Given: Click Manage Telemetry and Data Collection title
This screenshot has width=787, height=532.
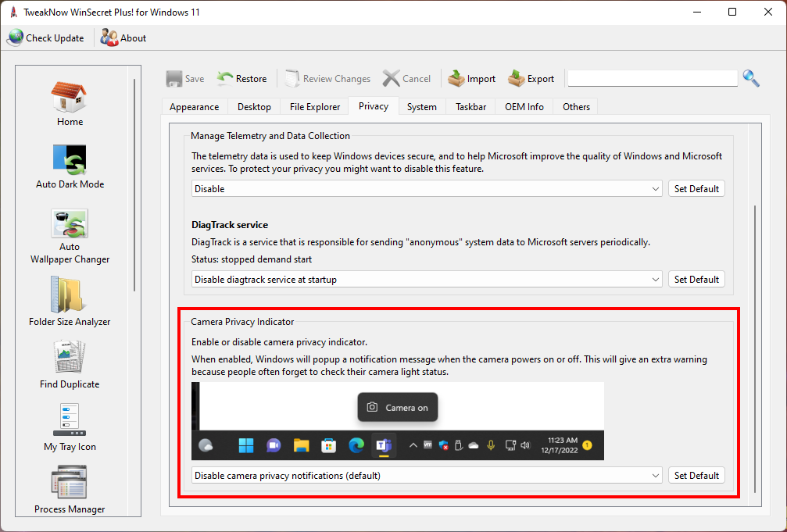Looking at the screenshot, I should pos(270,136).
